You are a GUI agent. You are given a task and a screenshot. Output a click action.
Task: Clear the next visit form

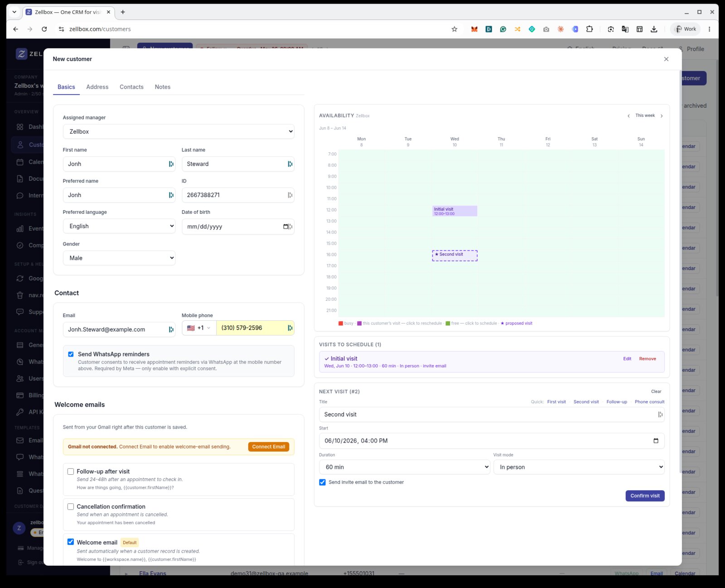[x=656, y=391]
